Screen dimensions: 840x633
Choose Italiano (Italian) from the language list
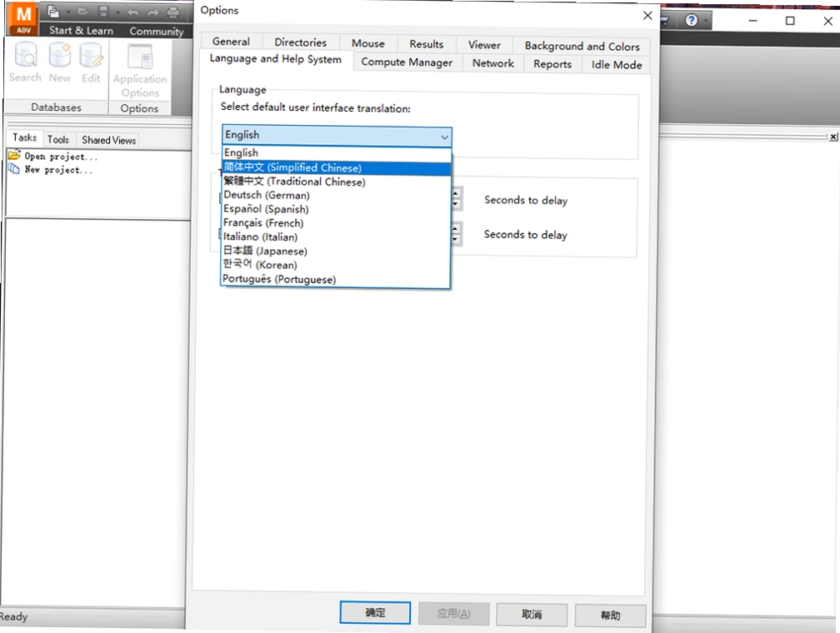(336, 237)
